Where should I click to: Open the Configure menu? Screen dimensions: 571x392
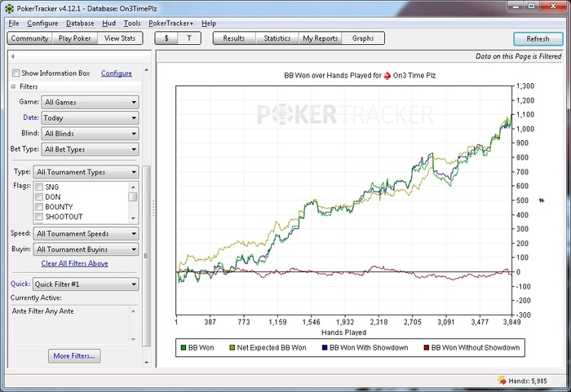tap(42, 24)
